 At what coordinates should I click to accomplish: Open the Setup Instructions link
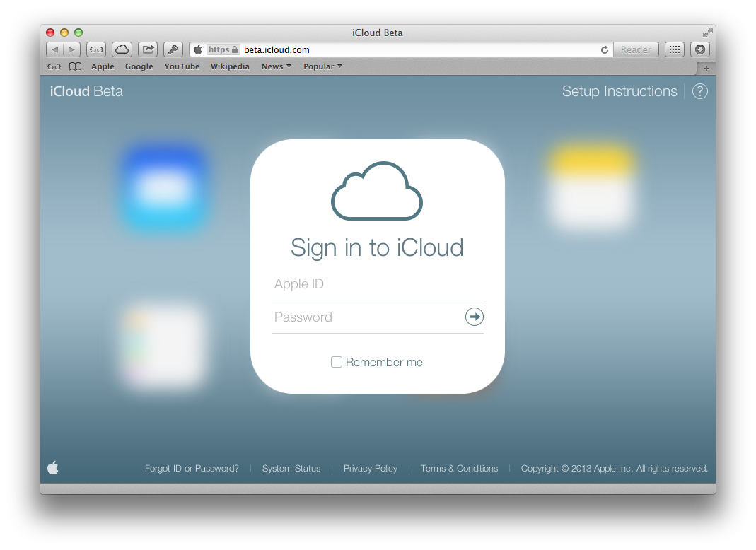point(619,91)
